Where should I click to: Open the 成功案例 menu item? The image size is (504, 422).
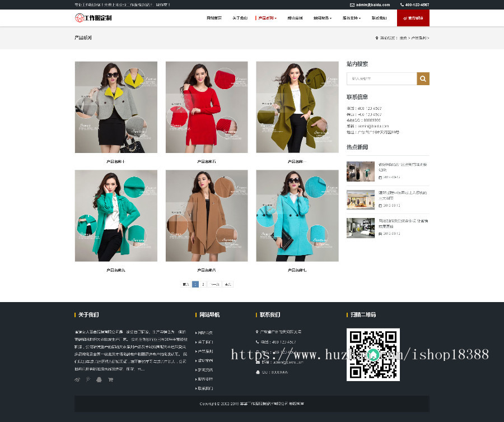pyautogui.click(x=294, y=17)
